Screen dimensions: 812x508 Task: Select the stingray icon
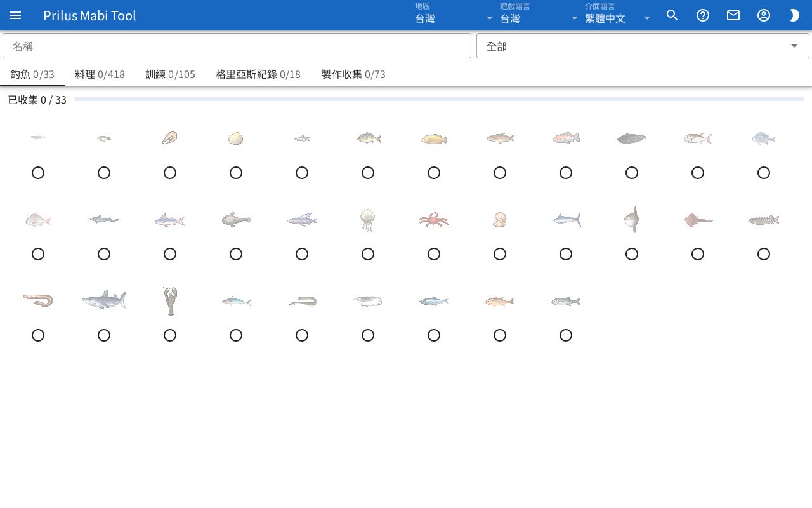coord(698,220)
